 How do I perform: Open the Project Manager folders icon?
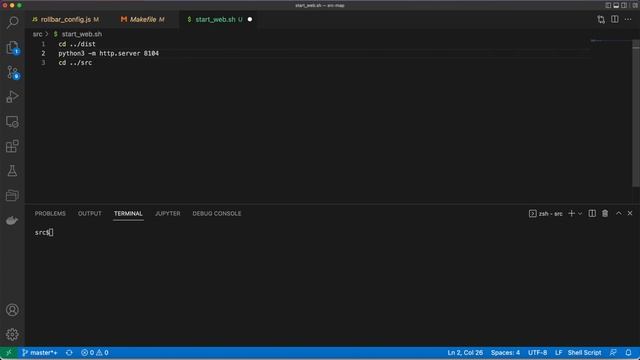[x=12, y=196]
